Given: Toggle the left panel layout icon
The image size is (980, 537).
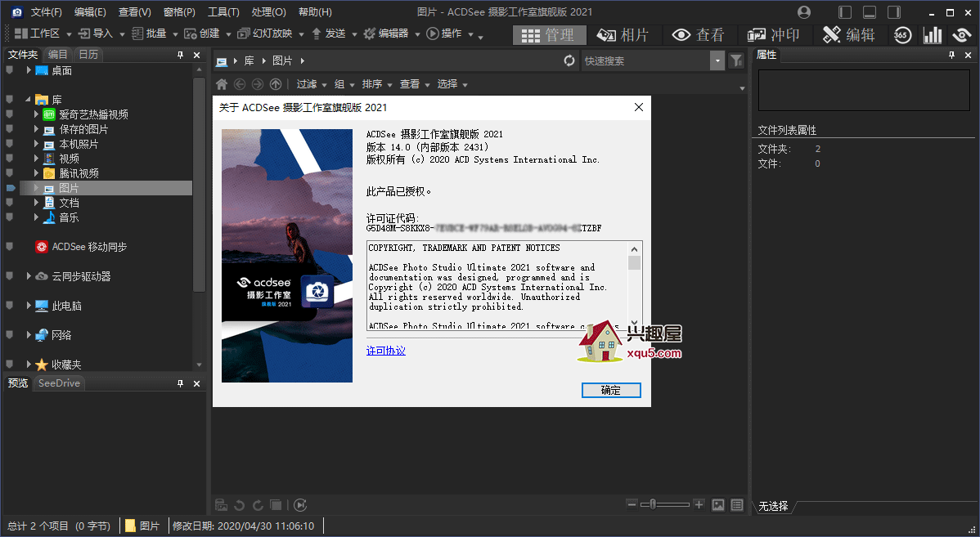Looking at the screenshot, I should (x=845, y=12).
